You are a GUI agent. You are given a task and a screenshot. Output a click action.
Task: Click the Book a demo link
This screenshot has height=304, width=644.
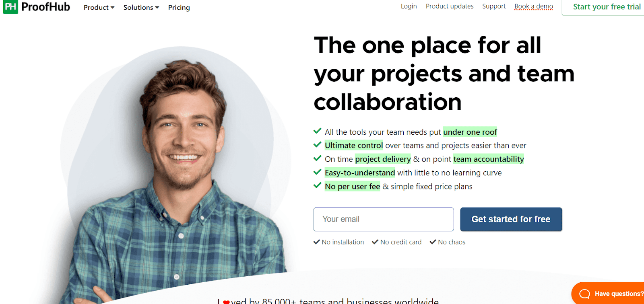tap(534, 6)
